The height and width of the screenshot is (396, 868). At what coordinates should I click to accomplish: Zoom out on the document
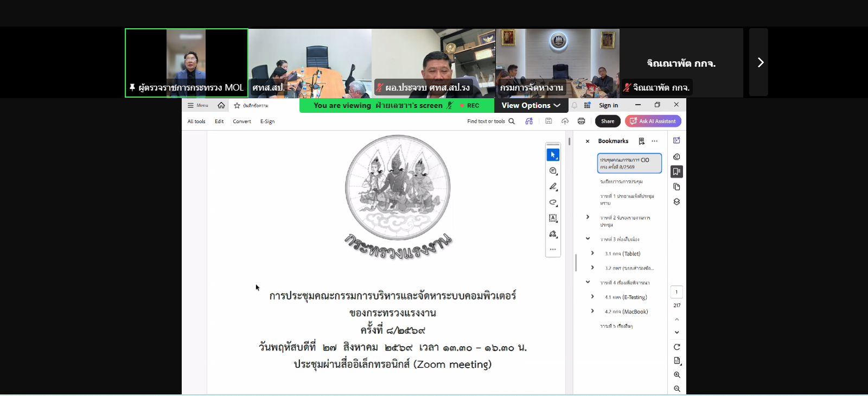point(676,389)
